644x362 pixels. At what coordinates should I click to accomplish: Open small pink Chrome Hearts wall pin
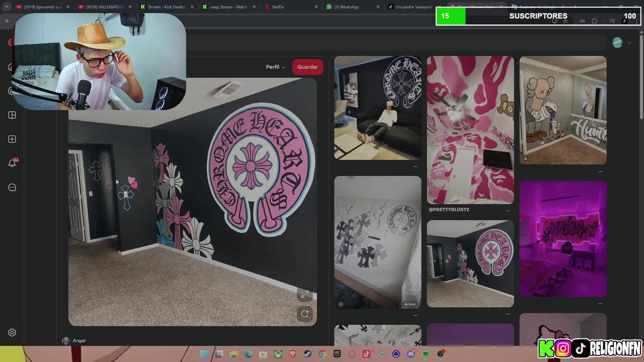click(470, 263)
